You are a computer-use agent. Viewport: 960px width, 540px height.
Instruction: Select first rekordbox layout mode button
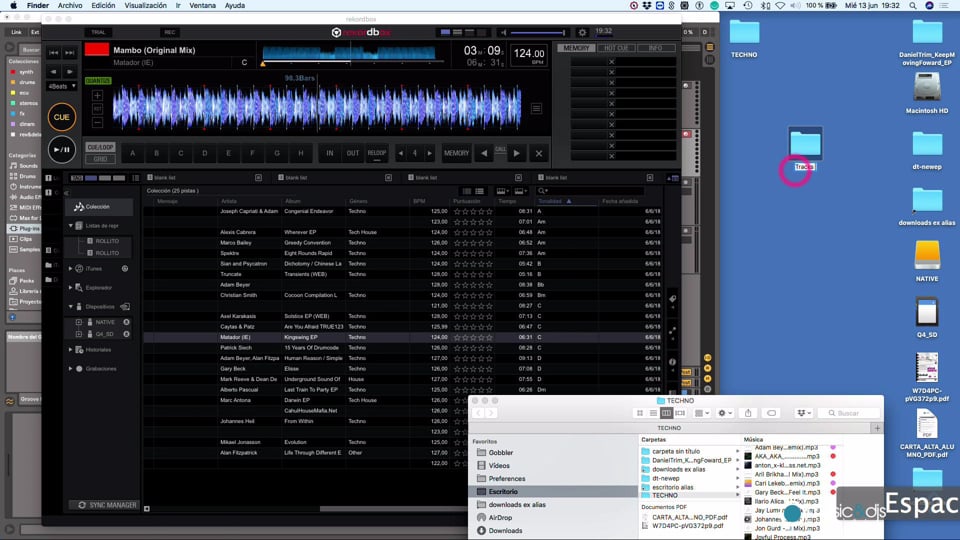[x=445, y=32]
